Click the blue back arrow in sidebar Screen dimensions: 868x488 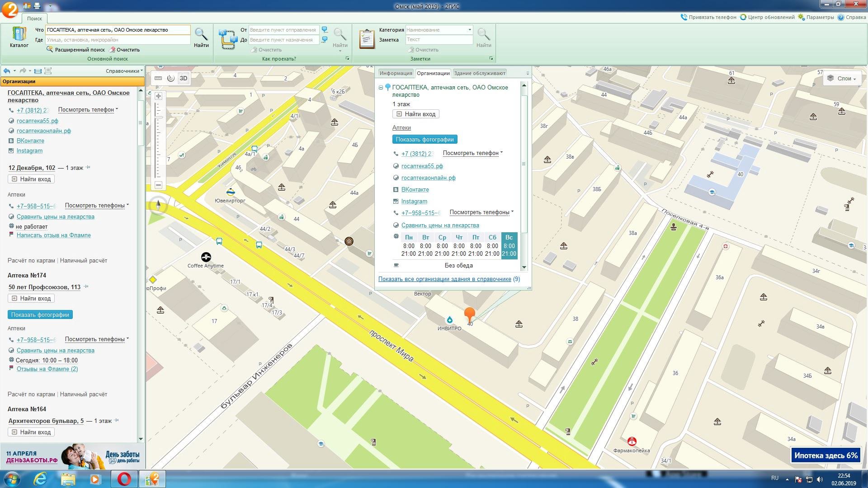point(7,71)
